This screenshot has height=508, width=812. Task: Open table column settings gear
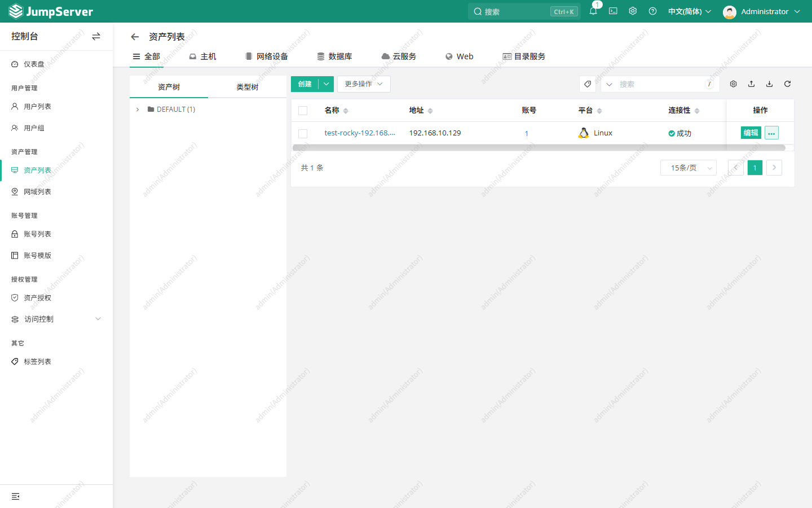coord(733,84)
